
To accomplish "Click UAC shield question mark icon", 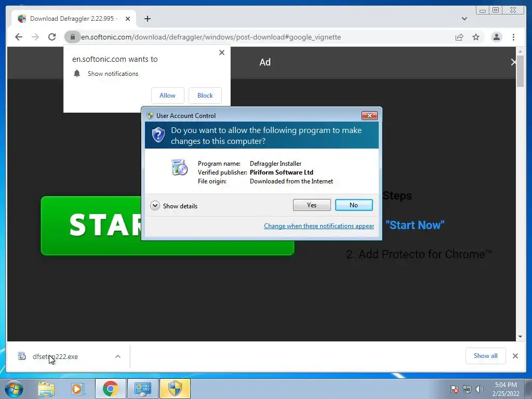I will 158,135.
